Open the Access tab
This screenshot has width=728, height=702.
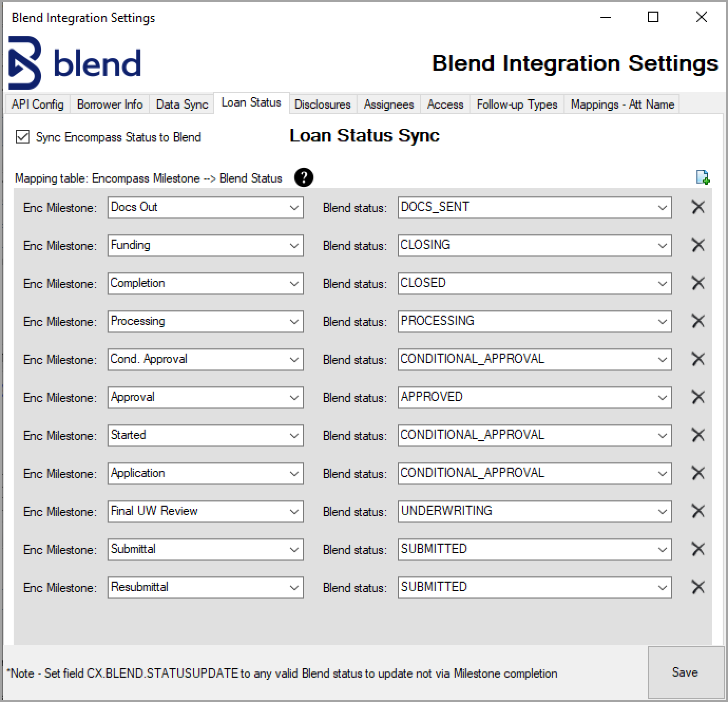[x=445, y=105]
